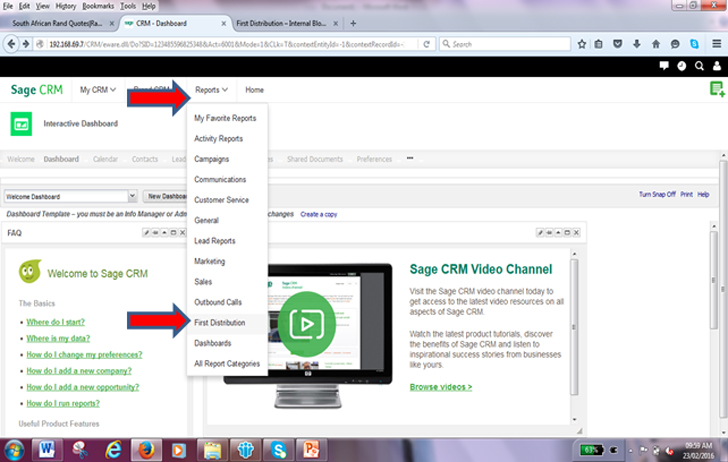
Task: Maximize the FAQ gadget
Action: pyautogui.click(x=173, y=233)
